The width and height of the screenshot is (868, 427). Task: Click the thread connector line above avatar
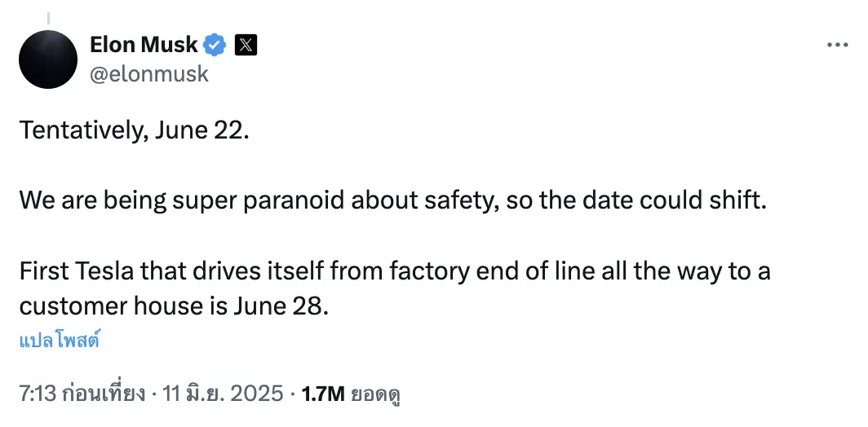(48, 17)
